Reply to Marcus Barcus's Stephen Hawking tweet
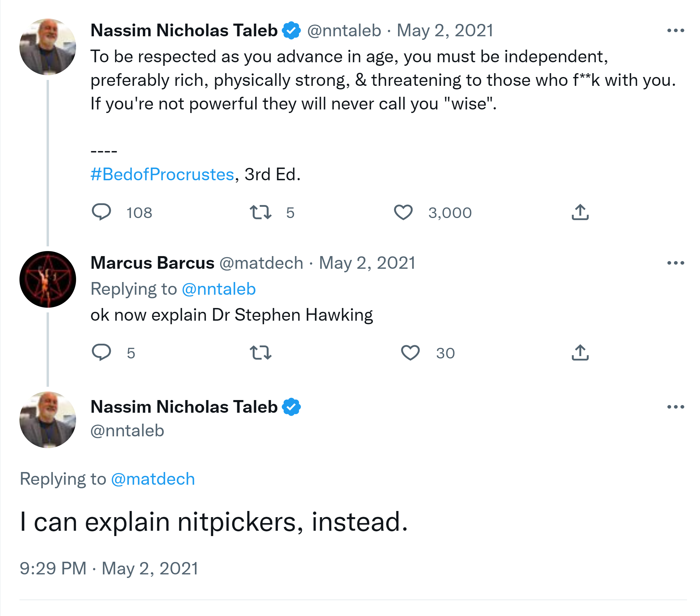The width and height of the screenshot is (700, 616). pyautogui.click(x=101, y=352)
